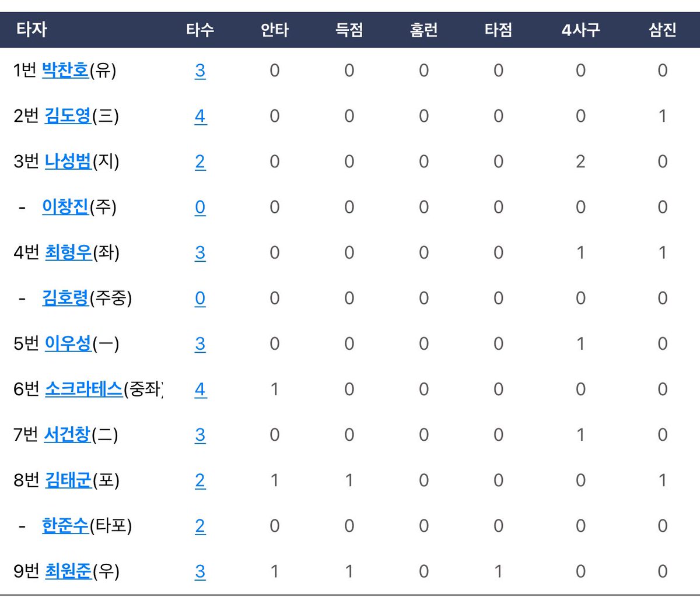The height and width of the screenshot is (604, 700).
Task: Select 최원준's 안타 value 1
Action: 275,571
